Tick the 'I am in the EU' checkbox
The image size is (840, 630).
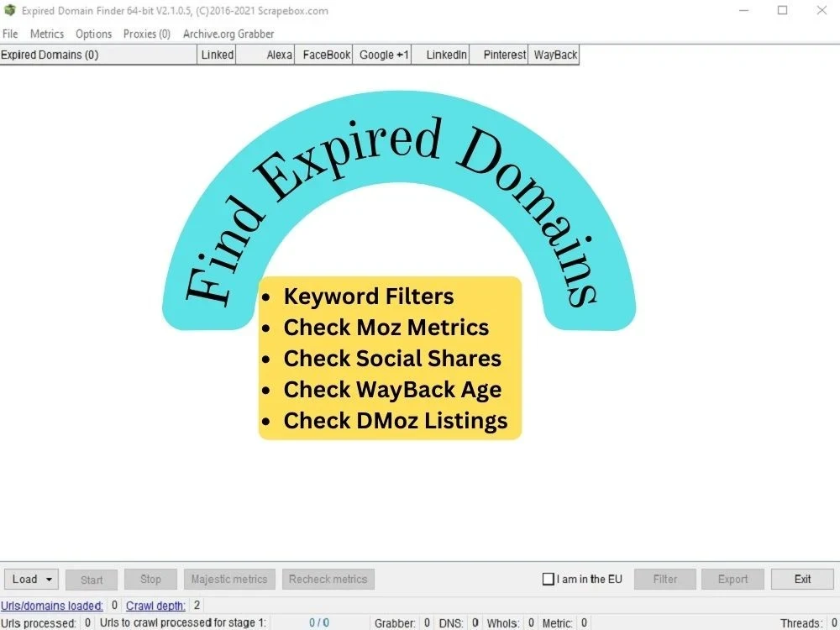[548, 579]
